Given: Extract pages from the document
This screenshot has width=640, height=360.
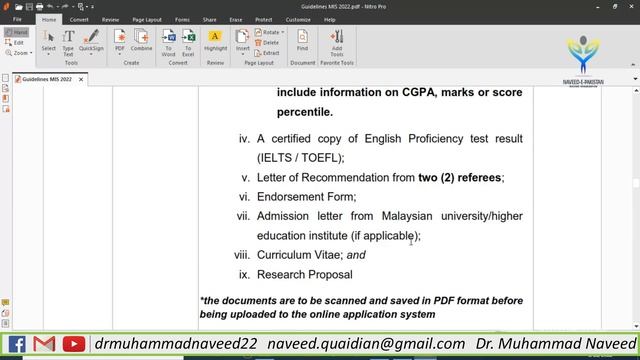Looking at the screenshot, I should click(267, 53).
